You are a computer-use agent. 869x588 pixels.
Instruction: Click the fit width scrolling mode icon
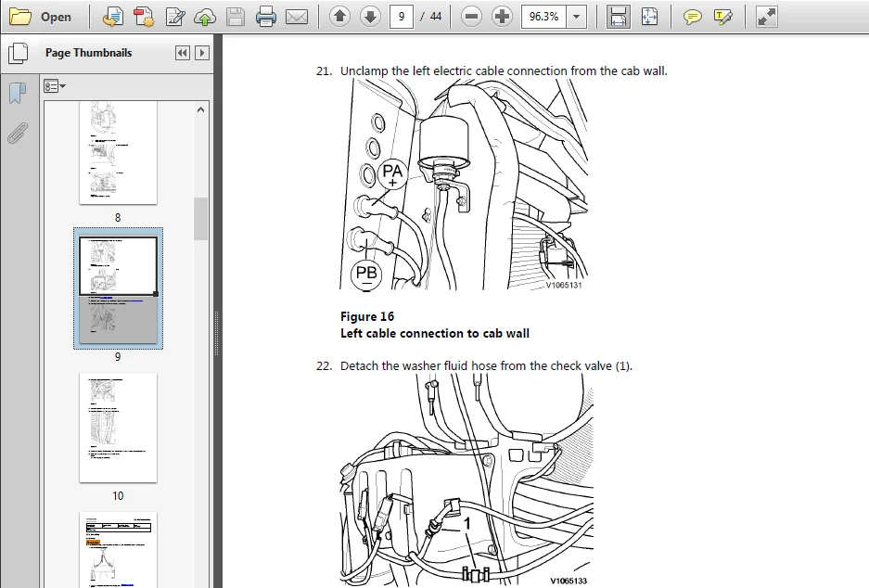pyautogui.click(x=618, y=17)
